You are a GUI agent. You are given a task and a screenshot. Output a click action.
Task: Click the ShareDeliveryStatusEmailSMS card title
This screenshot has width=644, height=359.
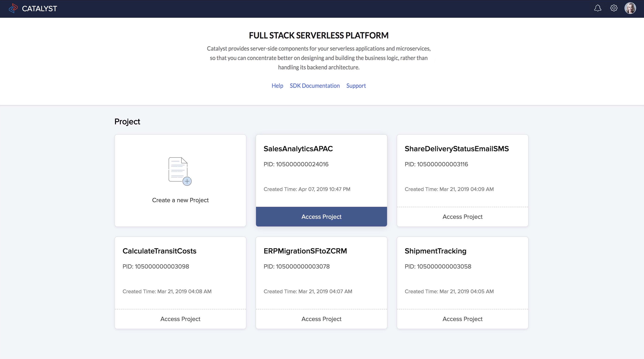click(x=456, y=149)
